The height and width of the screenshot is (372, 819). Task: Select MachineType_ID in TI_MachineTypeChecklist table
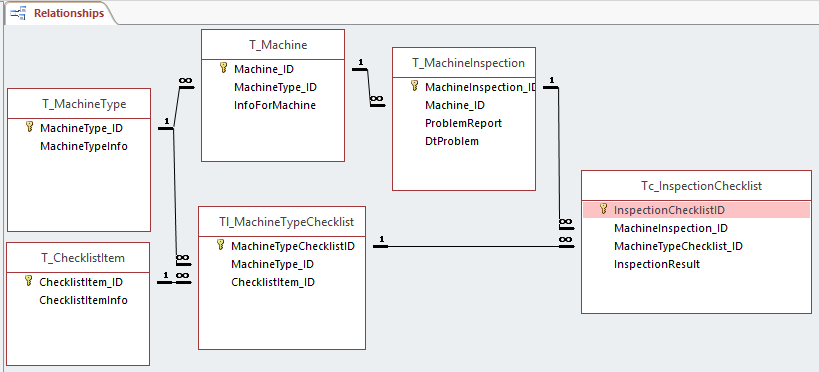pyautogui.click(x=273, y=264)
